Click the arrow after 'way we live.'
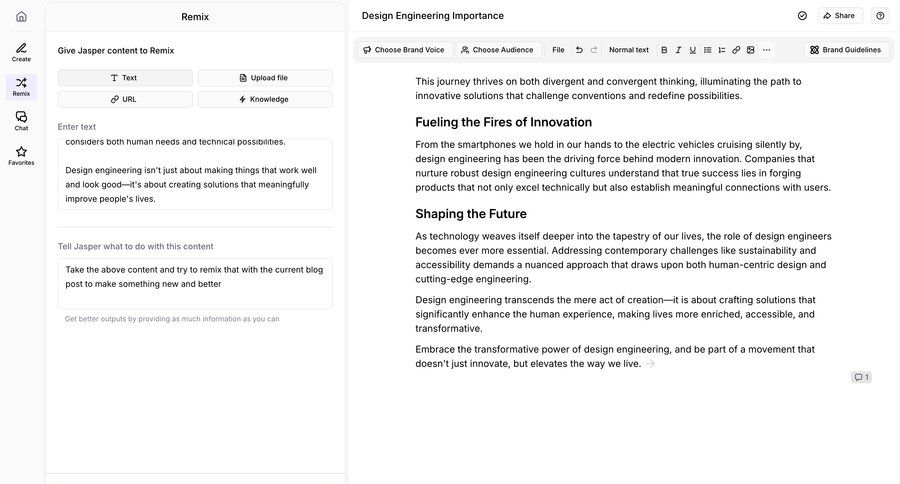This screenshot has height=484, width=900. 650,363
